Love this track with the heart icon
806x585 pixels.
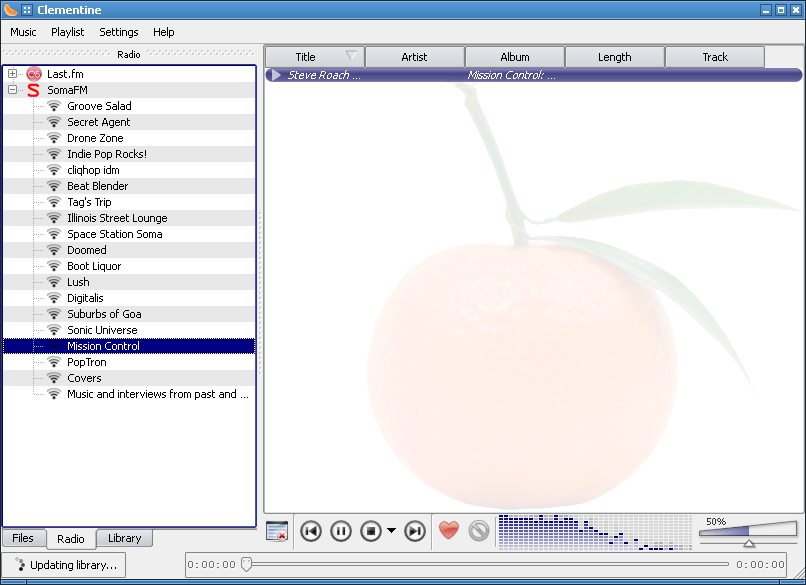(x=449, y=531)
